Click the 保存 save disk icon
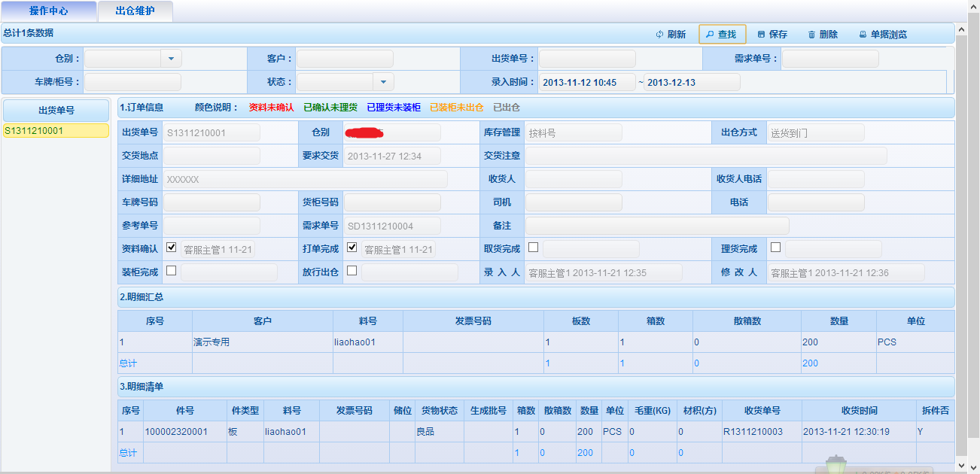This screenshot has width=980, height=474. pos(761,35)
